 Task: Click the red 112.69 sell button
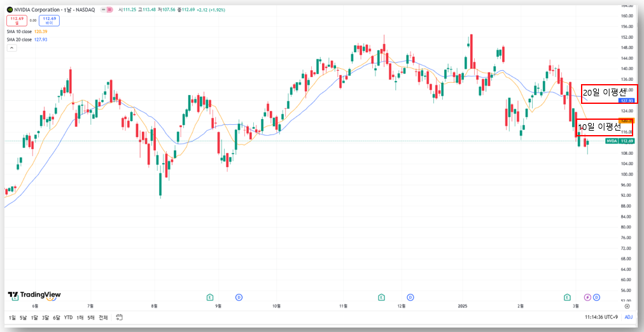pos(17,20)
